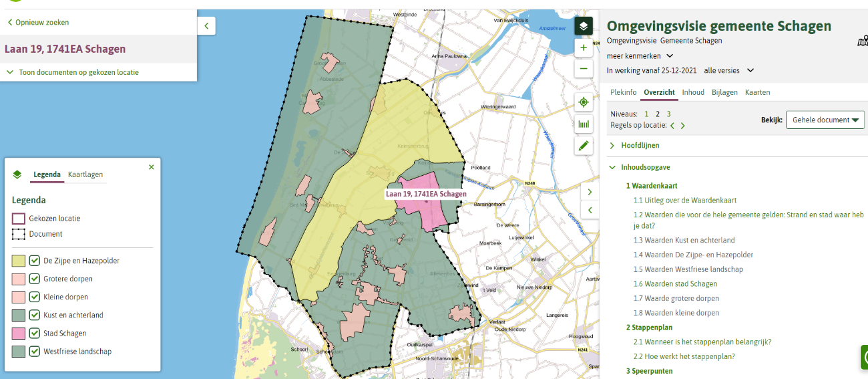Open the map marker icon beside document title
Image resolution: width=868 pixels, height=379 pixels.
[862, 41]
